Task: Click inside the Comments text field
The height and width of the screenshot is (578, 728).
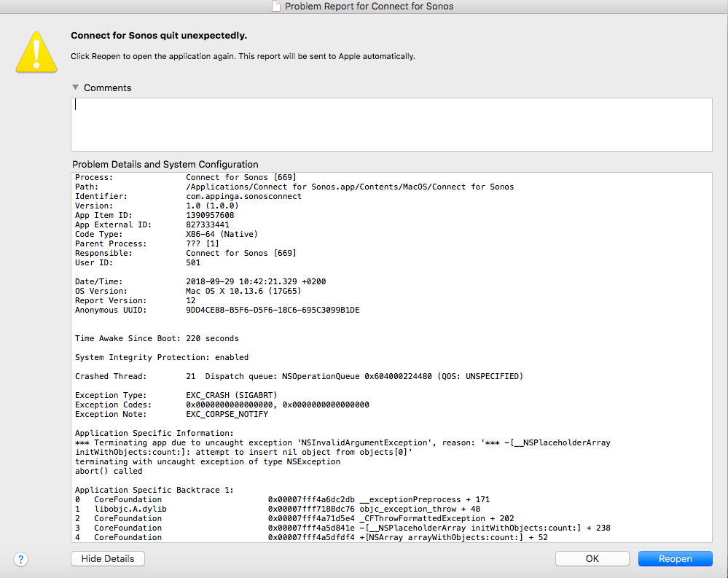Action: [x=391, y=125]
